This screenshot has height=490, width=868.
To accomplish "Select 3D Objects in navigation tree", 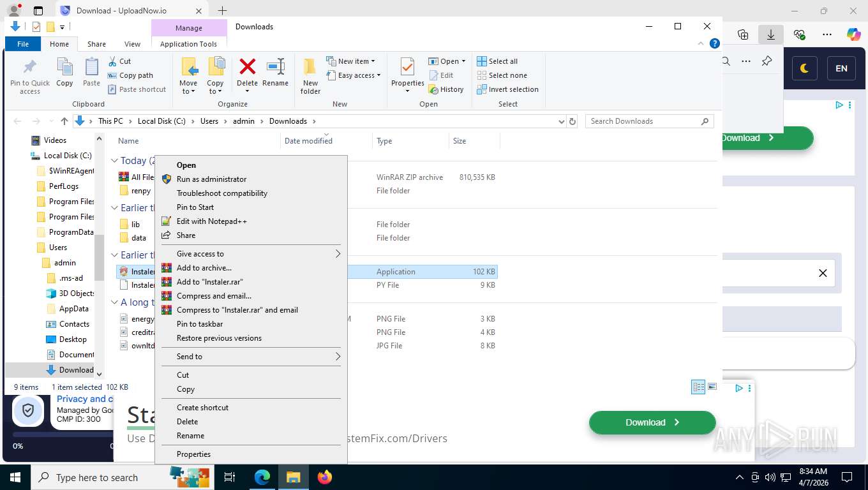I will pyautogui.click(x=70, y=293).
